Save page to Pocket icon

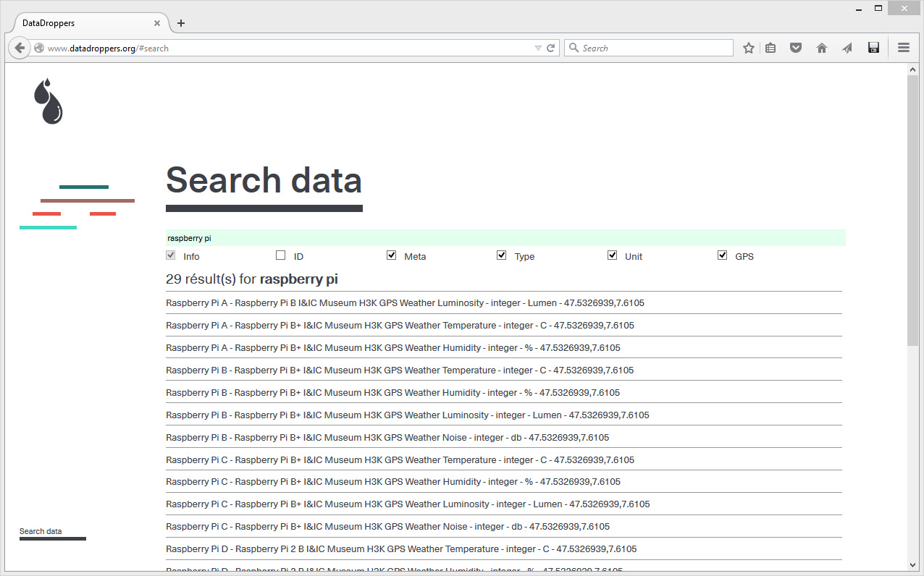pos(796,48)
